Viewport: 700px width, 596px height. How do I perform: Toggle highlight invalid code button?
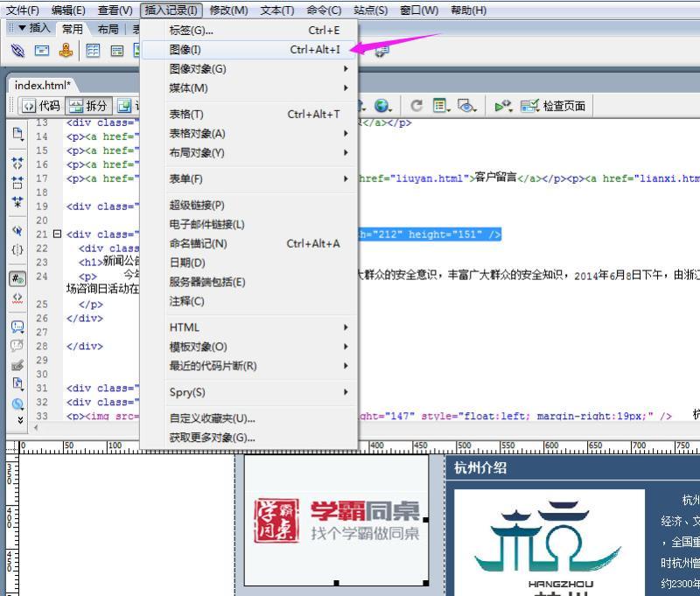point(17,298)
